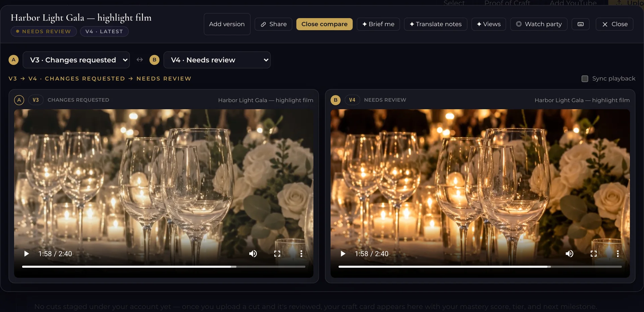
Task: Play the V4 video in panel B
Action: point(343,254)
